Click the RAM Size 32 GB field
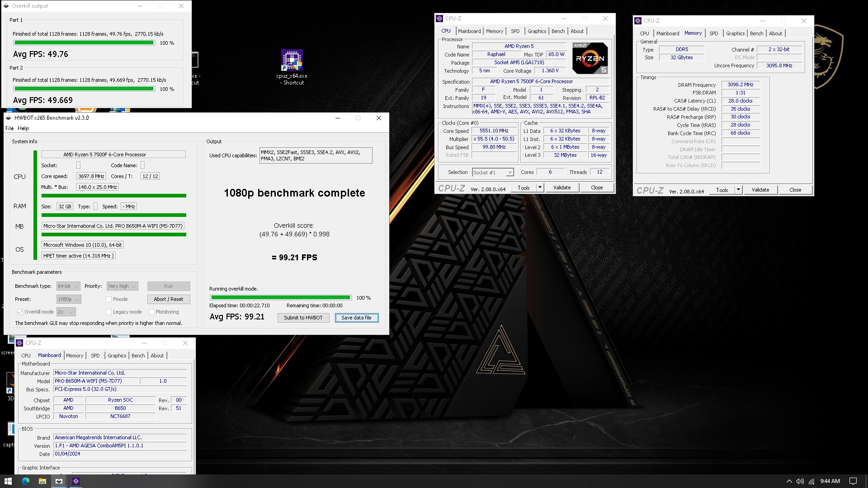The height and width of the screenshot is (488, 868). pyautogui.click(x=65, y=206)
